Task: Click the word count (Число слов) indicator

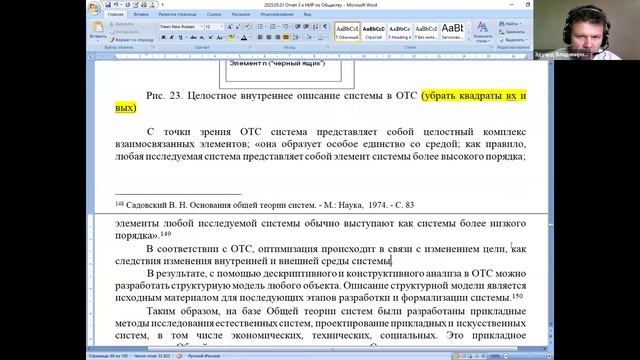Action: coord(152,356)
